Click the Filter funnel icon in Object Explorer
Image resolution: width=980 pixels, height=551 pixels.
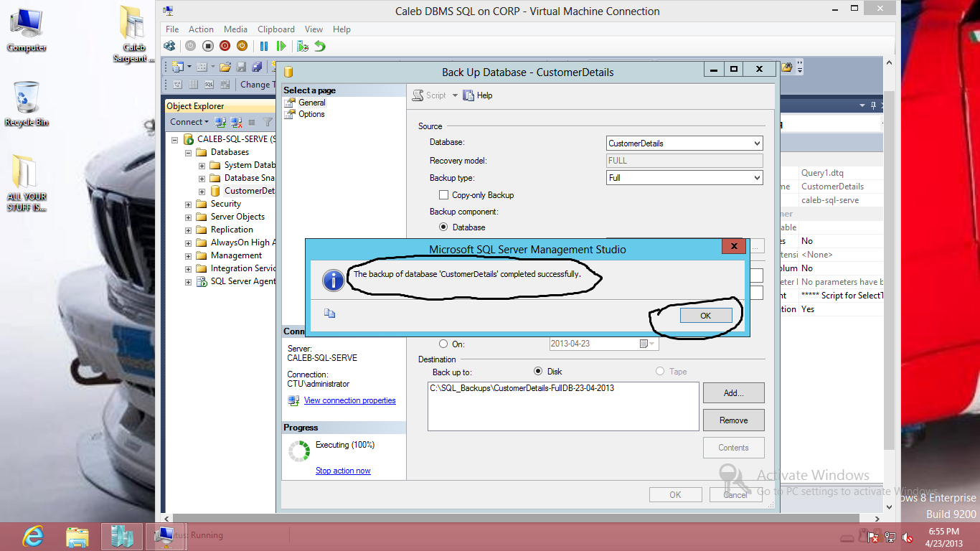click(268, 122)
